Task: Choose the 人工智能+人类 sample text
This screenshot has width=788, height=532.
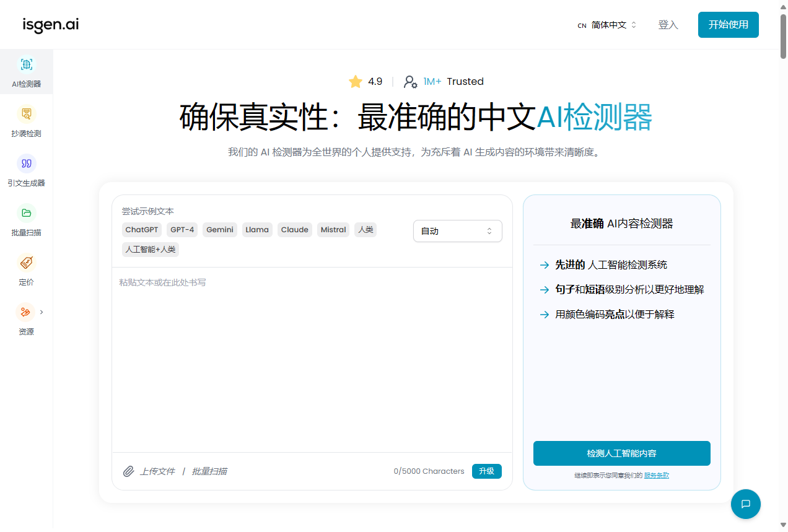Action: coord(151,250)
